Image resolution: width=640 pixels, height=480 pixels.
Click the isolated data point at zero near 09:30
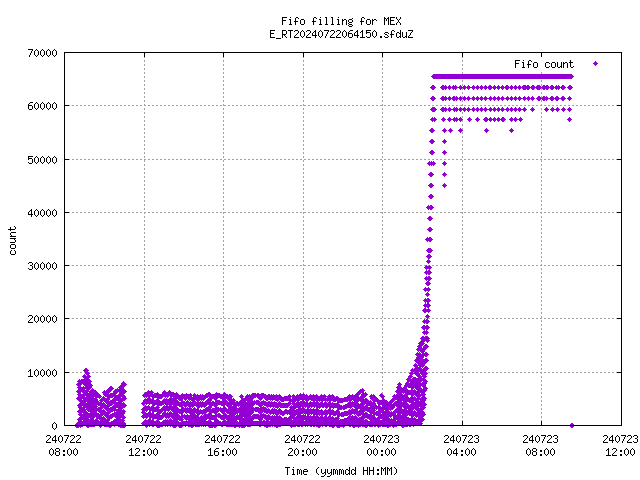point(572,425)
